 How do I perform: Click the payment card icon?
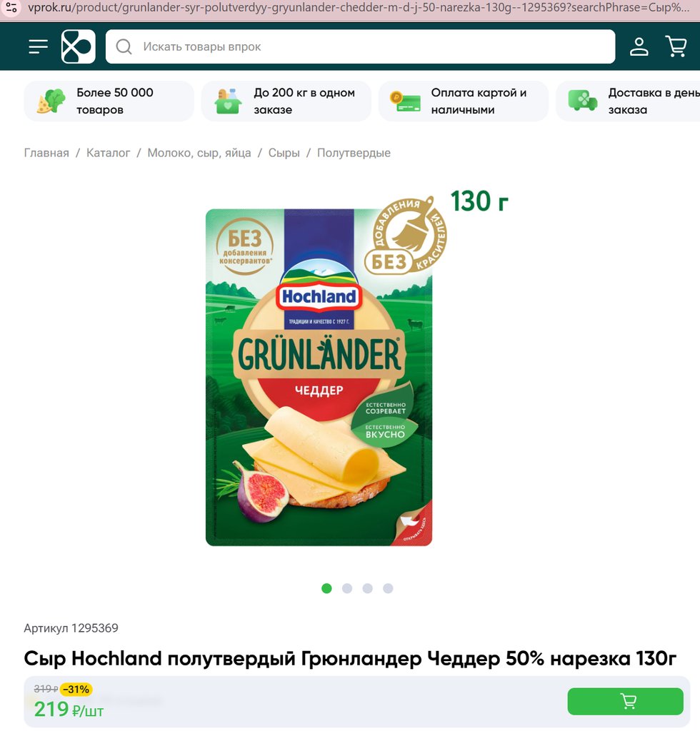click(405, 101)
